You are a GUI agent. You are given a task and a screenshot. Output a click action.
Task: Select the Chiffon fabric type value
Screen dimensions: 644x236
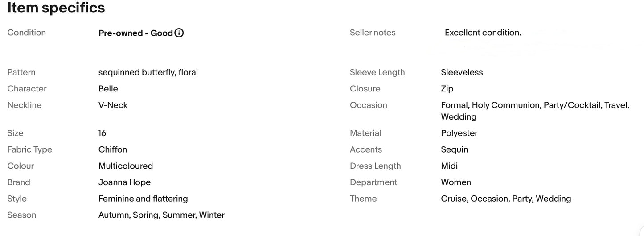point(113,149)
